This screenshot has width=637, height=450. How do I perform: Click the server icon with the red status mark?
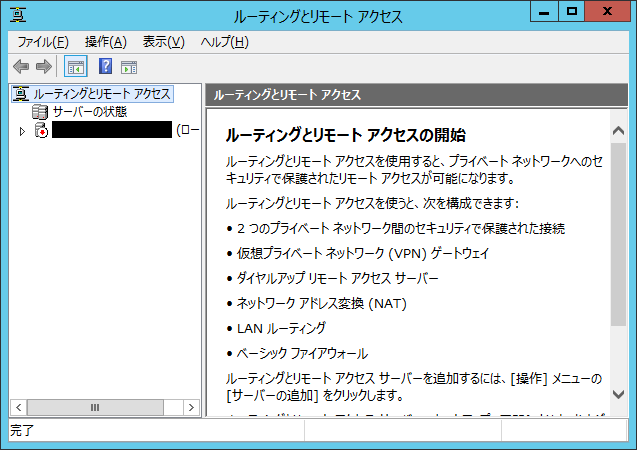(x=41, y=130)
